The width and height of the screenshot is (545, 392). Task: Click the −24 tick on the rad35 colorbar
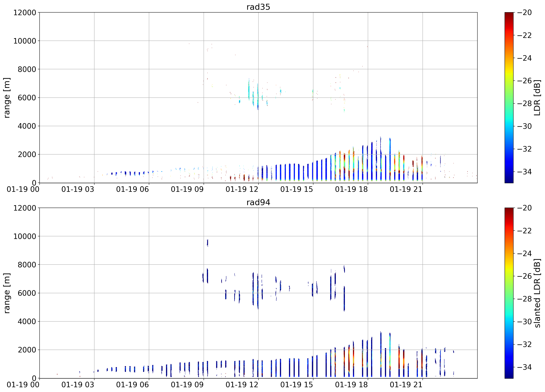point(524,58)
